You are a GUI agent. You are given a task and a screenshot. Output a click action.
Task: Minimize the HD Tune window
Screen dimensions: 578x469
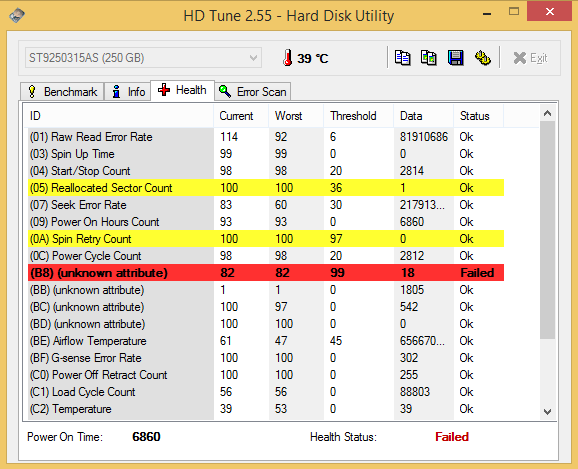click(x=487, y=13)
